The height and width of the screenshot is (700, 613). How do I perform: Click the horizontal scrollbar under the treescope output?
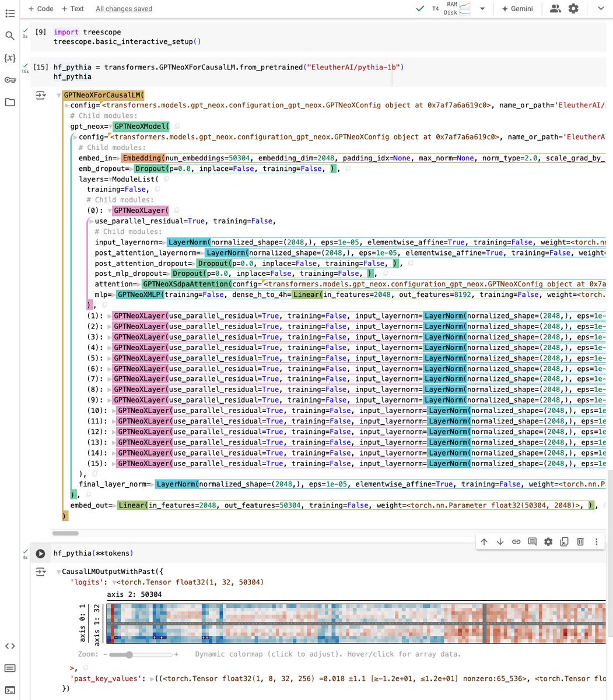[x=65, y=533]
